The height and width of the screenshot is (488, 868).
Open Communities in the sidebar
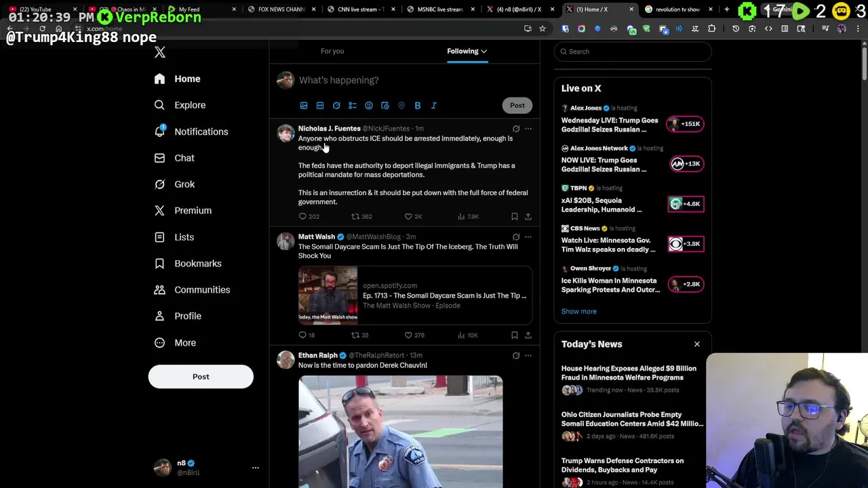coord(192,289)
